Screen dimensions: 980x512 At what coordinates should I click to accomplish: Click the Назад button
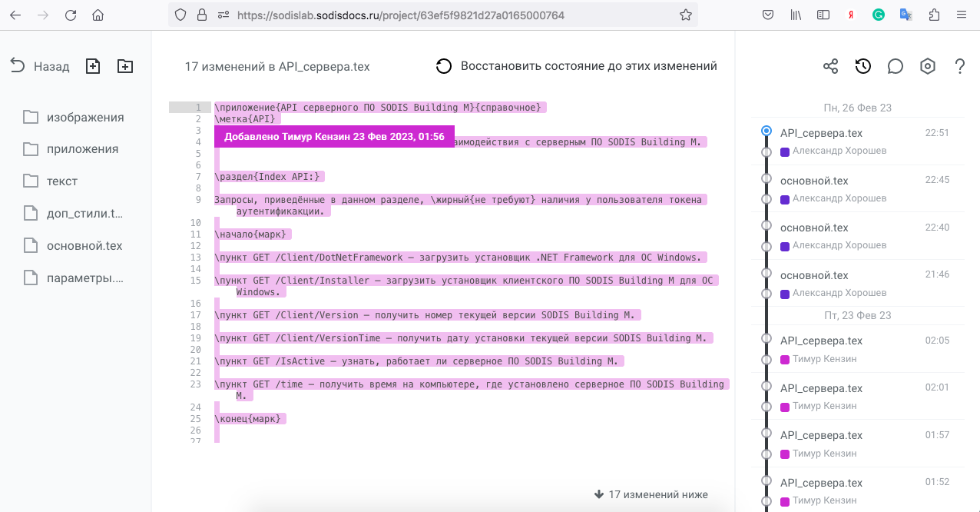point(42,66)
